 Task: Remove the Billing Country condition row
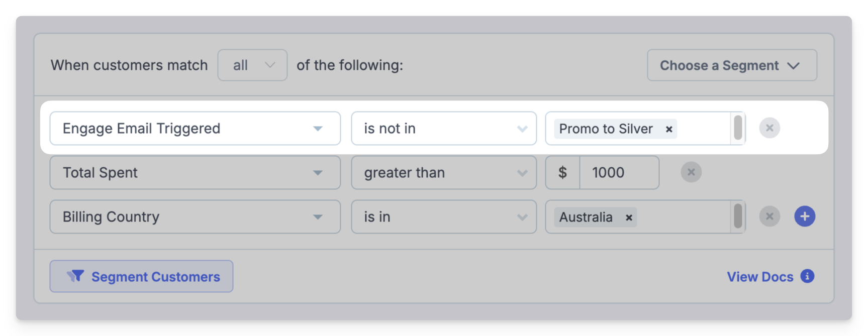(769, 216)
